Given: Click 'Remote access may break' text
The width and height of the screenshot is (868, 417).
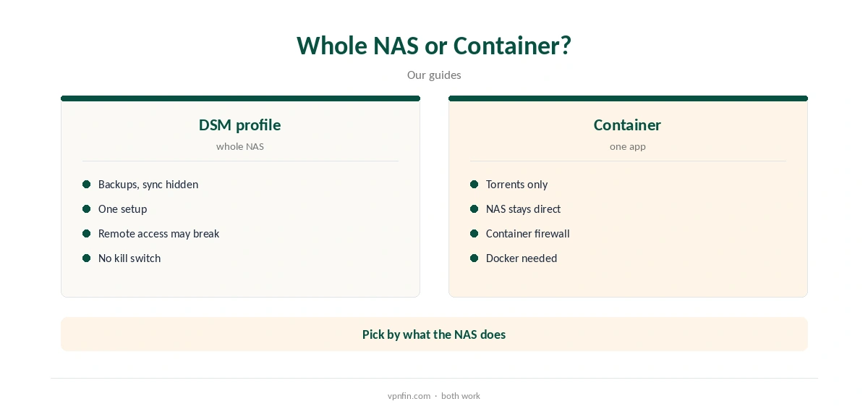Looking at the screenshot, I should [x=159, y=233].
